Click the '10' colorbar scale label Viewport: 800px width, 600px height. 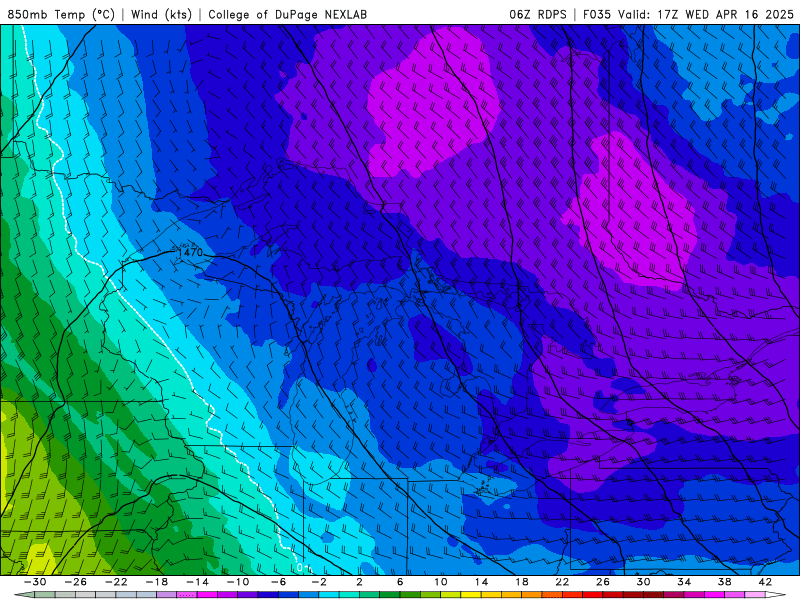(441, 582)
